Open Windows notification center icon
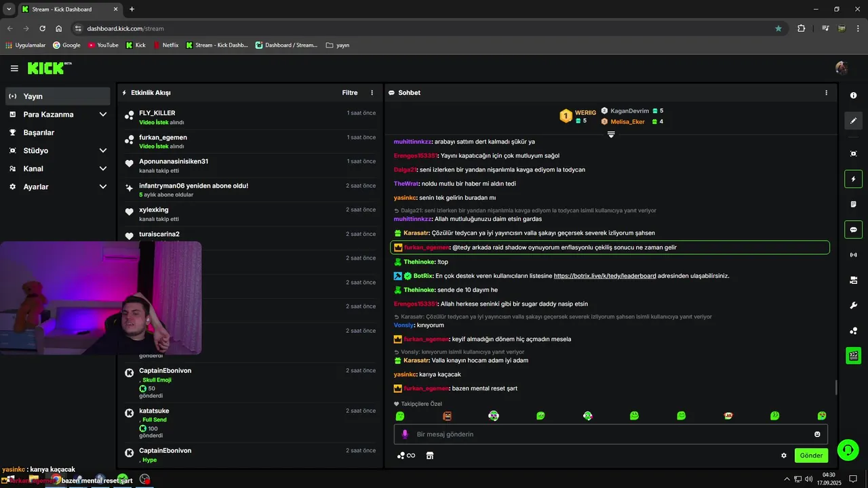This screenshot has height=488, width=868. (x=854, y=479)
